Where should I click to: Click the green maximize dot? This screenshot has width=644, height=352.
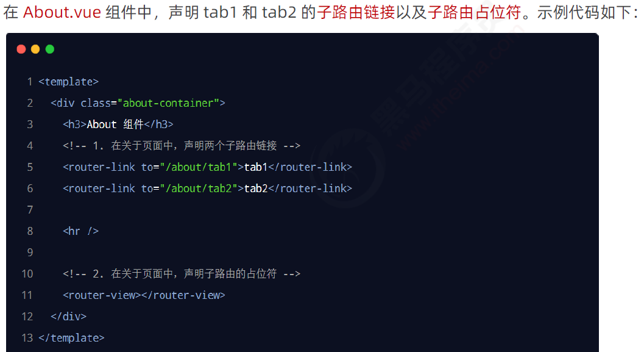coord(50,49)
